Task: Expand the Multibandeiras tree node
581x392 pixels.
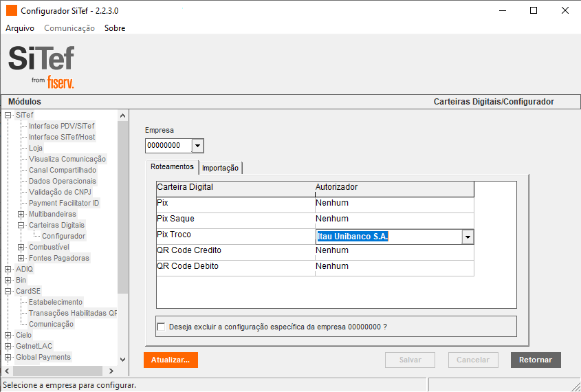Action: pyautogui.click(x=21, y=214)
